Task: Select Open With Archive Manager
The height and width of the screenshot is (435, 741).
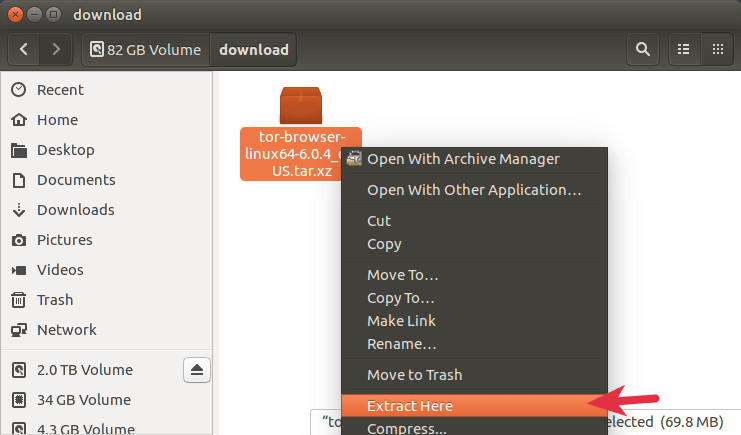Action: [x=463, y=159]
